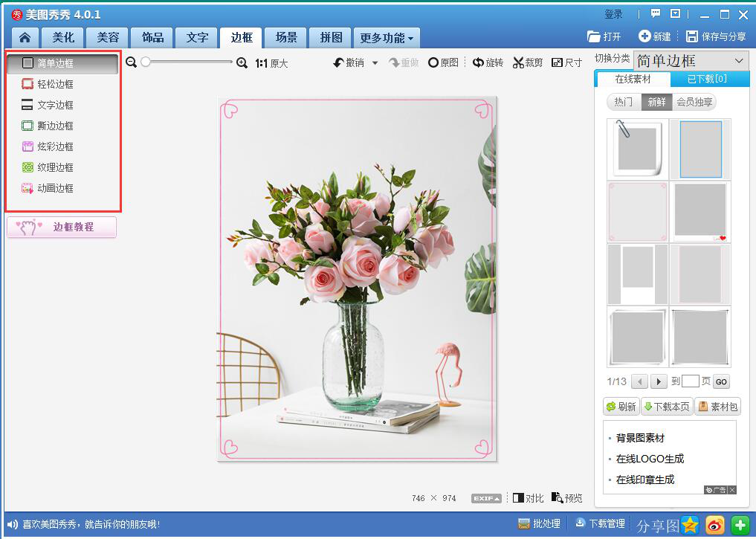Open the 美化 tab
Screen dimensions: 756x539
(62, 38)
